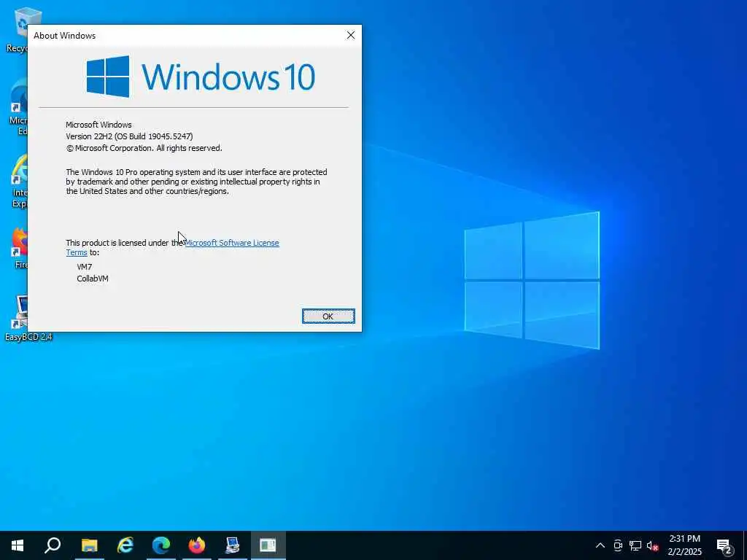747x560 pixels.
Task: Open File Explorer from the taskbar
Action: click(x=89, y=545)
